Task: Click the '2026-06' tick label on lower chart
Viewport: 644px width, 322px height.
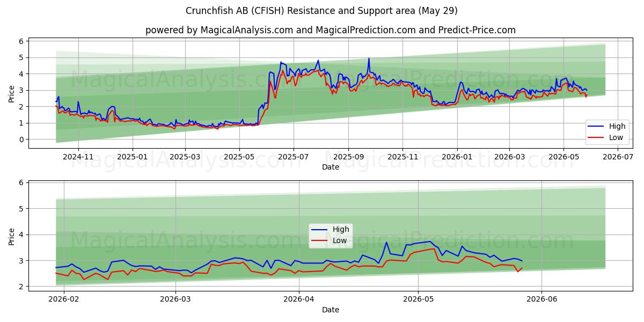Action: (541, 299)
